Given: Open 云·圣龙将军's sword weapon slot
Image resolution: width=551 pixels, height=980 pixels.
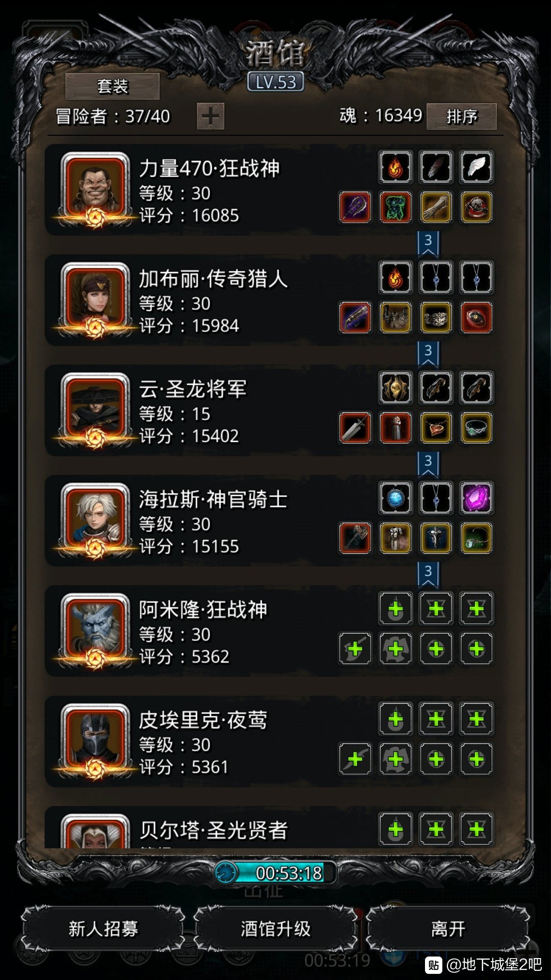Looking at the screenshot, I should 355,428.
